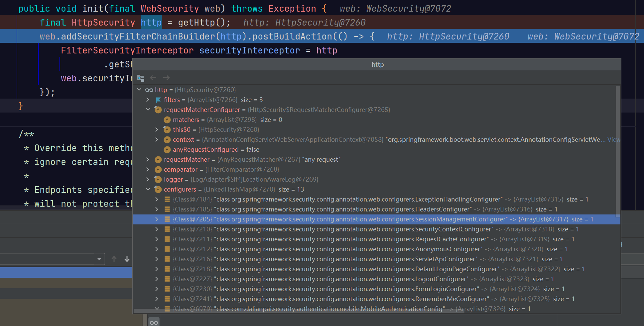Screen dimensions: 644x326
Task: Expand the RememberMeConfigurer entry
Action: coord(157,299)
